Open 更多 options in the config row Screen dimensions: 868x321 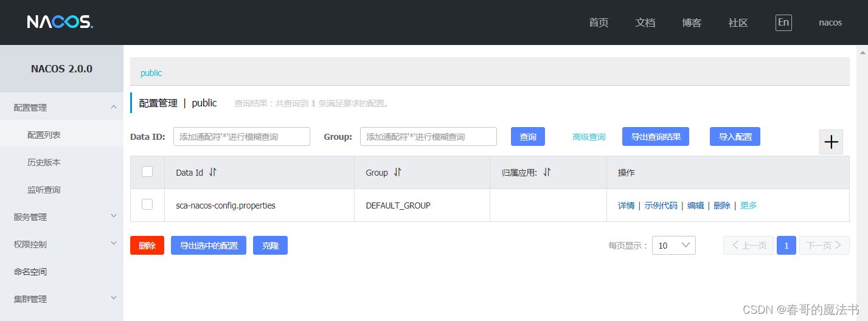pos(749,205)
